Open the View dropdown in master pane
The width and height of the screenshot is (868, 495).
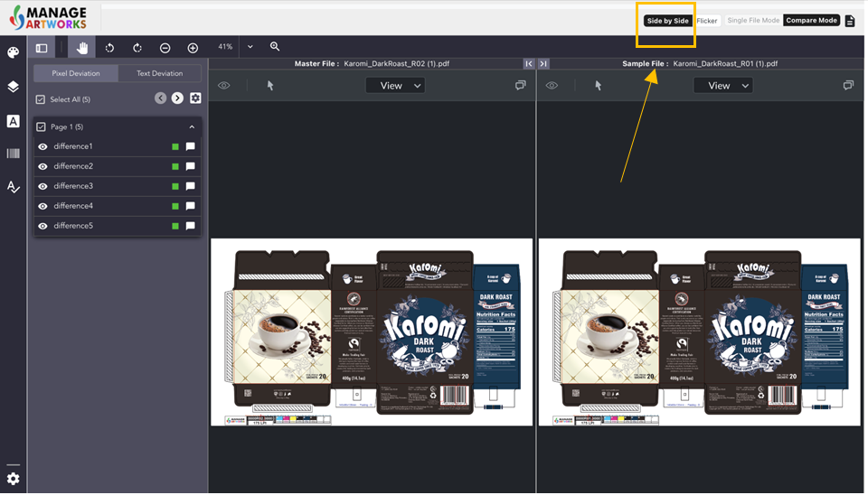396,86
